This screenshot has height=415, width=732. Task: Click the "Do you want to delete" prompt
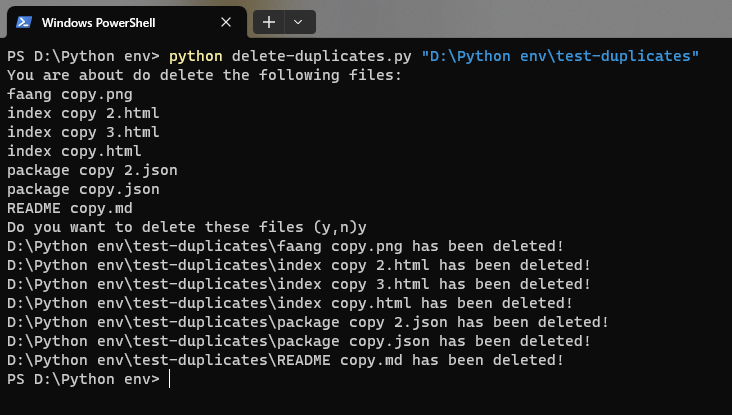(186, 227)
